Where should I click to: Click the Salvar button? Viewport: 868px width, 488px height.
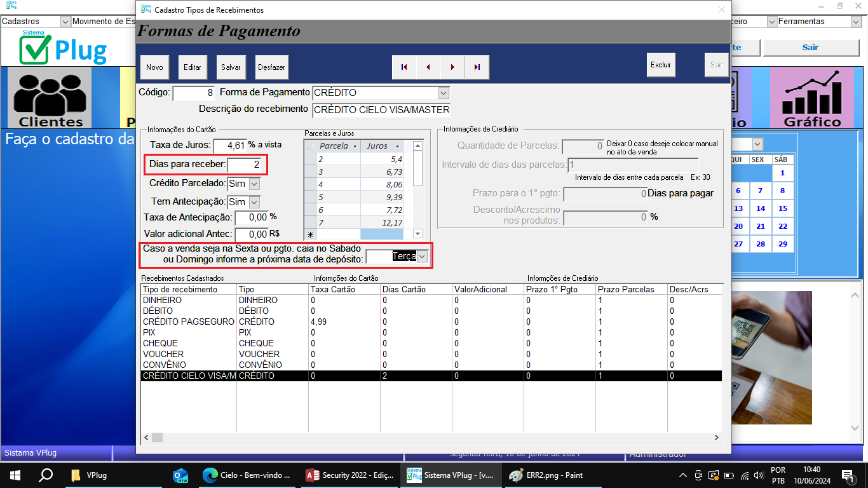click(x=231, y=67)
